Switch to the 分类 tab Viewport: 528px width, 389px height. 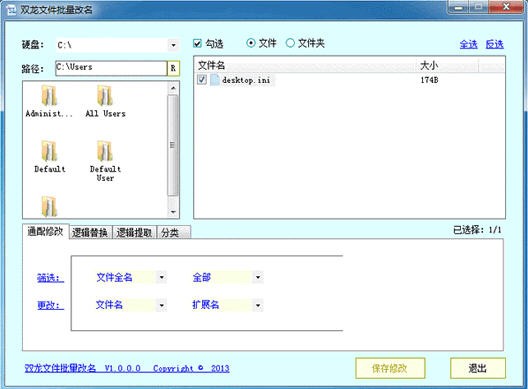[x=173, y=232]
